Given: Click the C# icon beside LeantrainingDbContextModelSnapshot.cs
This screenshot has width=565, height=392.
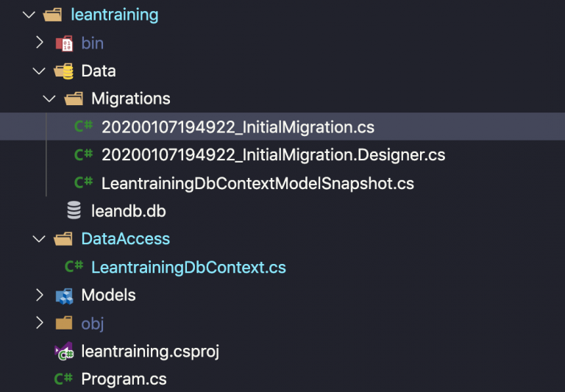Looking at the screenshot, I should (84, 183).
